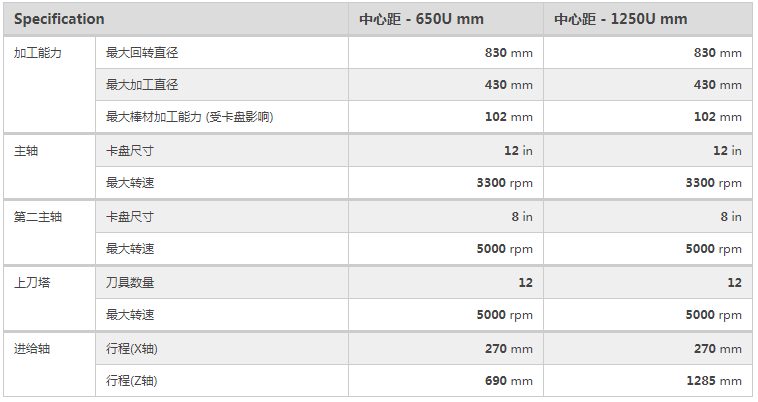Click the 行程(Z轴) row label
The height and width of the screenshot is (402, 758).
click(131, 381)
